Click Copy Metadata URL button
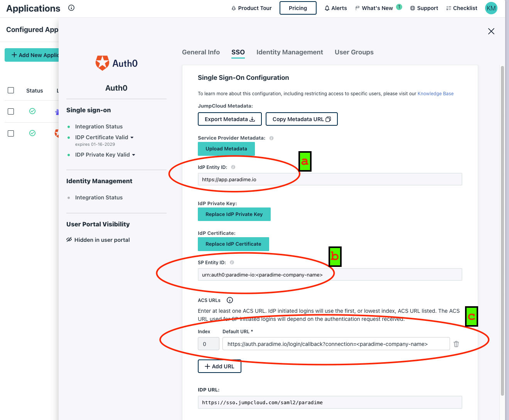The image size is (509, 420). click(x=302, y=119)
